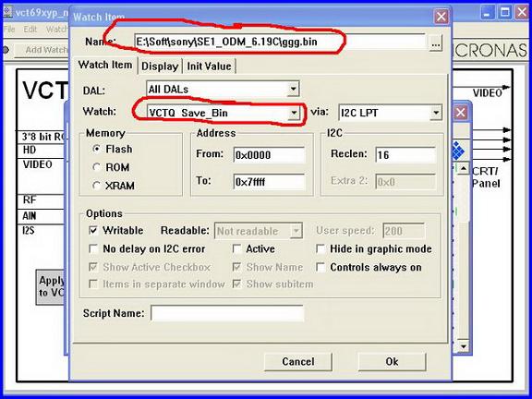The image size is (532, 399).
Task: Click the I2C Reclen field
Action: pyautogui.click(x=405, y=155)
